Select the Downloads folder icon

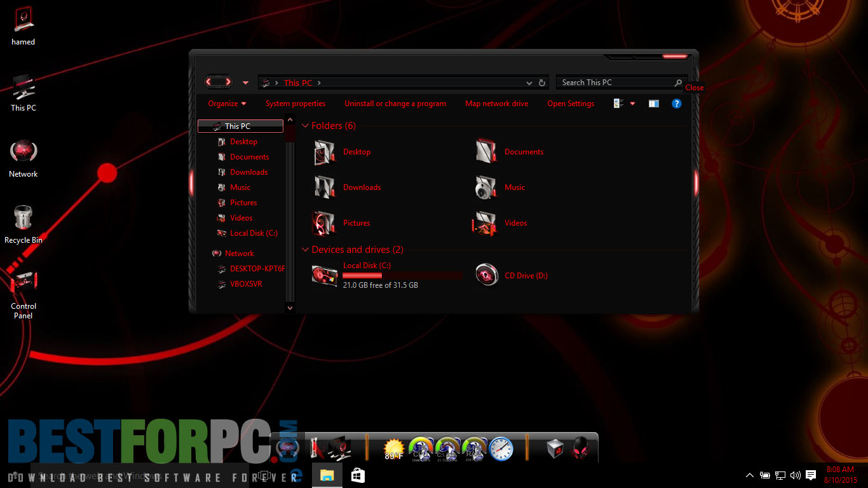324,187
